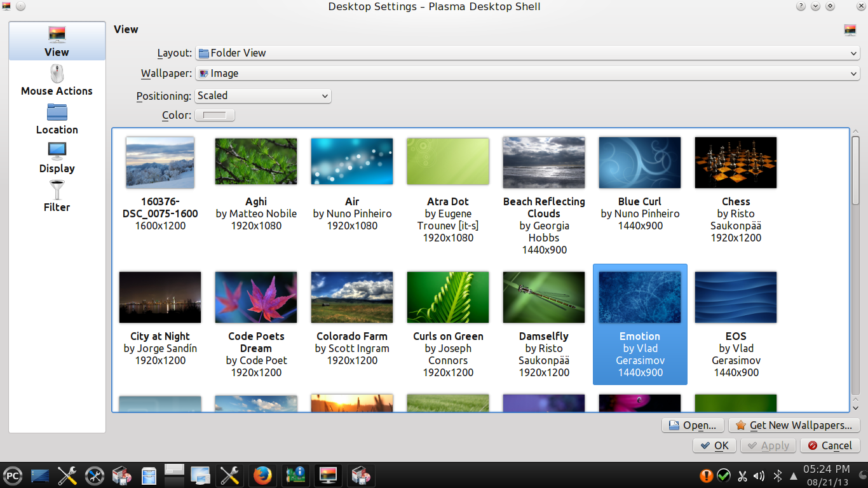Click the green checkmark tray icon
Screen dimensions: 868x488
(x=724, y=475)
